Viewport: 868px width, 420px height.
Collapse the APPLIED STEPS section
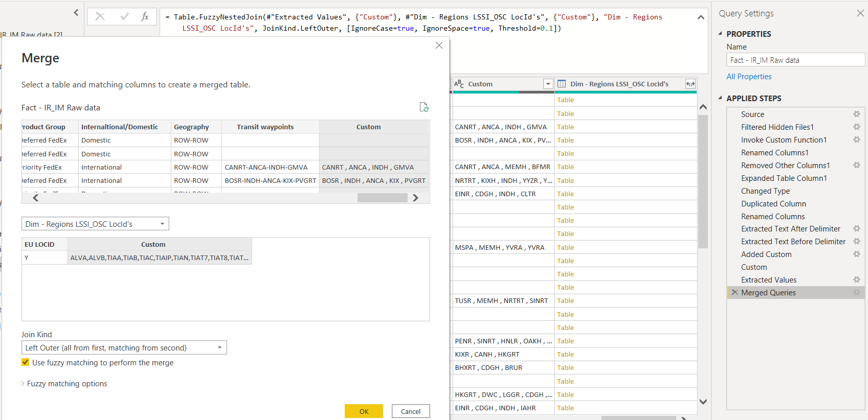(x=720, y=98)
